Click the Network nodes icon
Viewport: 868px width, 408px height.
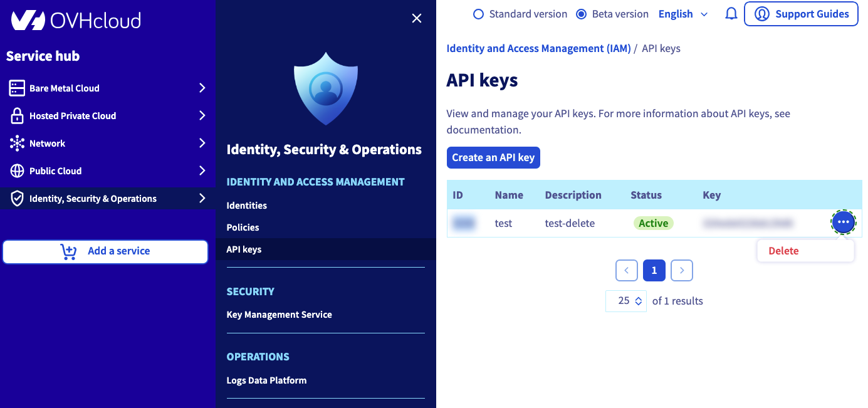[17, 144]
